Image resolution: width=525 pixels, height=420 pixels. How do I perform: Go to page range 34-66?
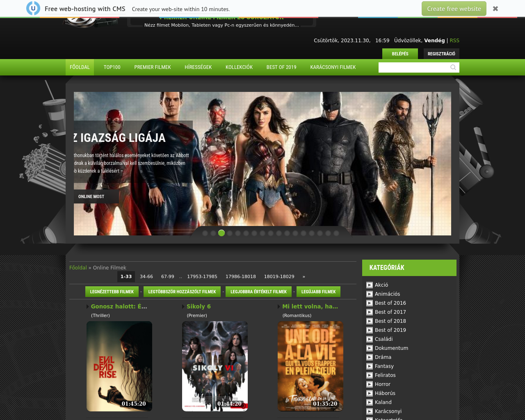click(146, 276)
